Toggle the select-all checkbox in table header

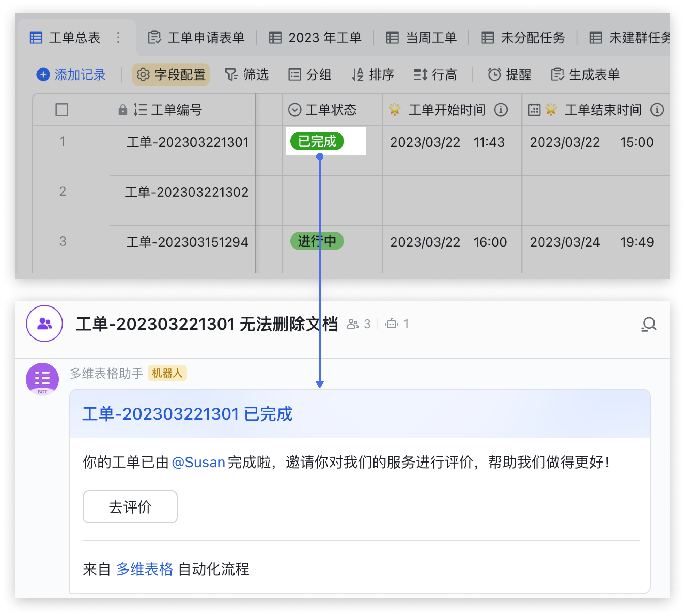click(x=61, y=110)
